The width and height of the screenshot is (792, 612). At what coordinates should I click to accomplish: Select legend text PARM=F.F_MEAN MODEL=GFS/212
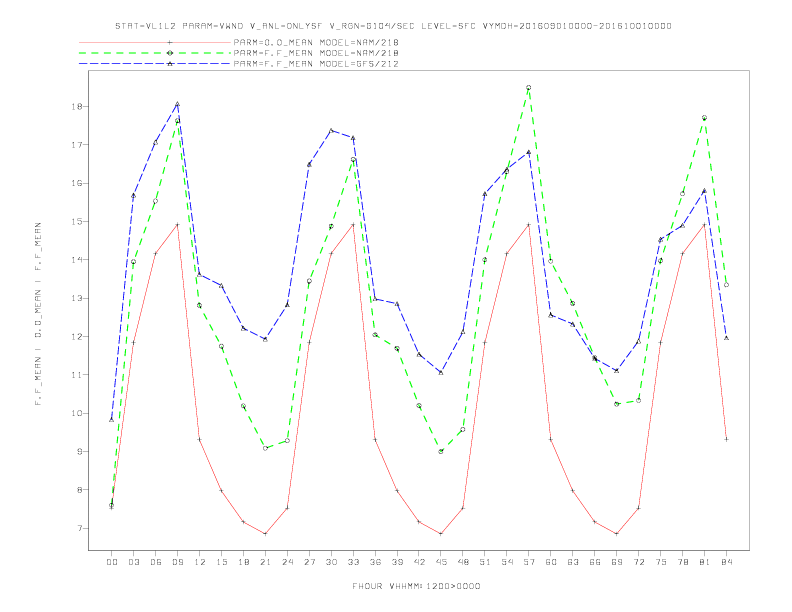[x=316, y=64]
